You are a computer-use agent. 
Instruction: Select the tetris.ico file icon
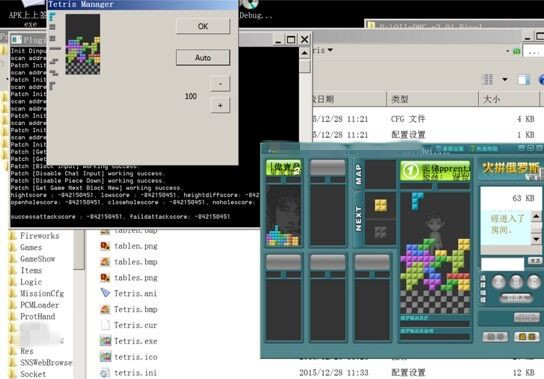pyautogui.click(x=105, y=357)
